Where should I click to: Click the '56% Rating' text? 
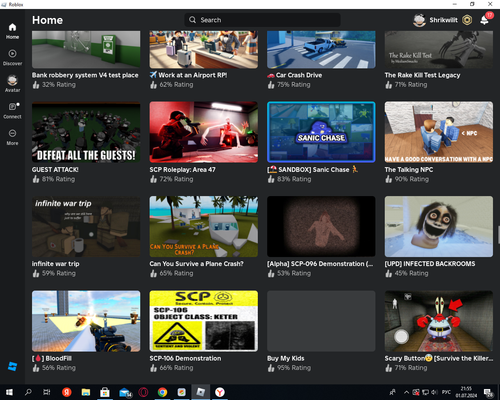click(x=59, y=368)
